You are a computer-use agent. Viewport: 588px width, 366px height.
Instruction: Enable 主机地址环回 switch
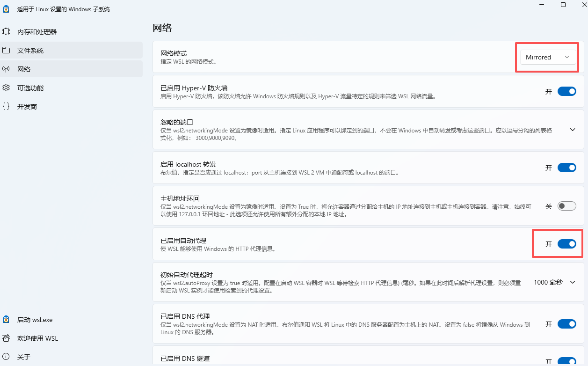[566, 205]
